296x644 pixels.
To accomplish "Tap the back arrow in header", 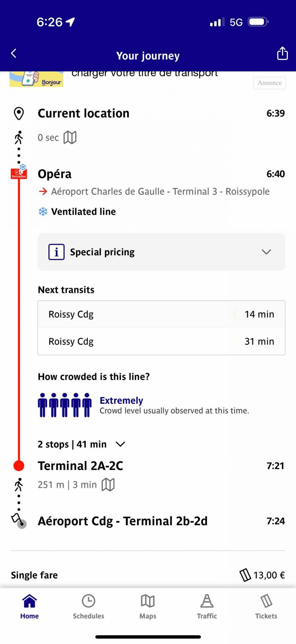I will pos(14,54).
